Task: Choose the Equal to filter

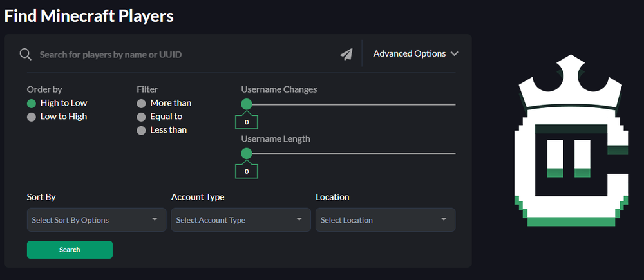Action: [x=160, y=117]
